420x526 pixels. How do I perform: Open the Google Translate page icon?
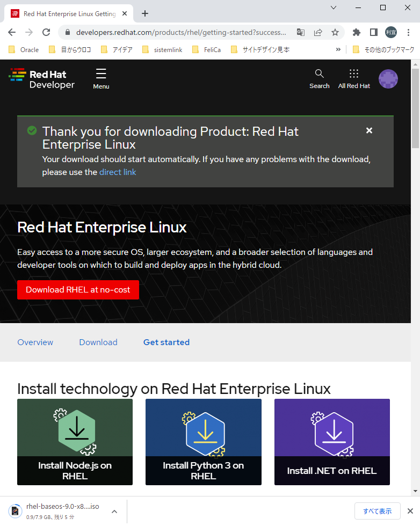(300, 32)
